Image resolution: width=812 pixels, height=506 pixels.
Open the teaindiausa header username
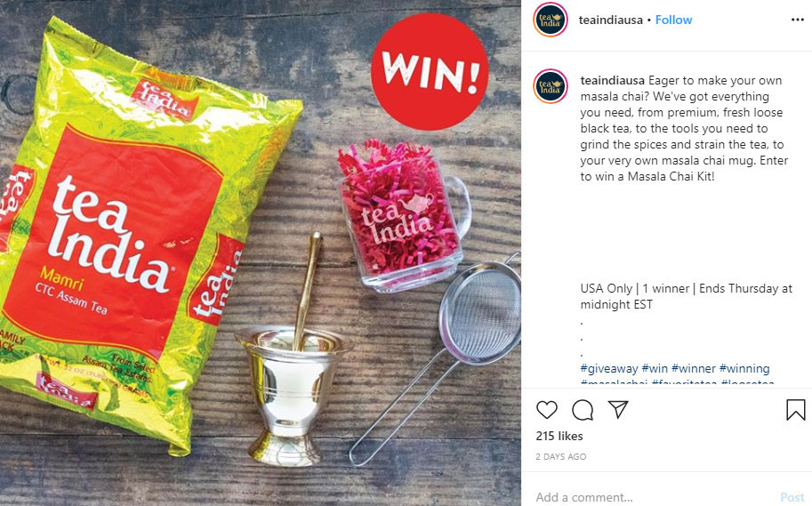(610, 20)
